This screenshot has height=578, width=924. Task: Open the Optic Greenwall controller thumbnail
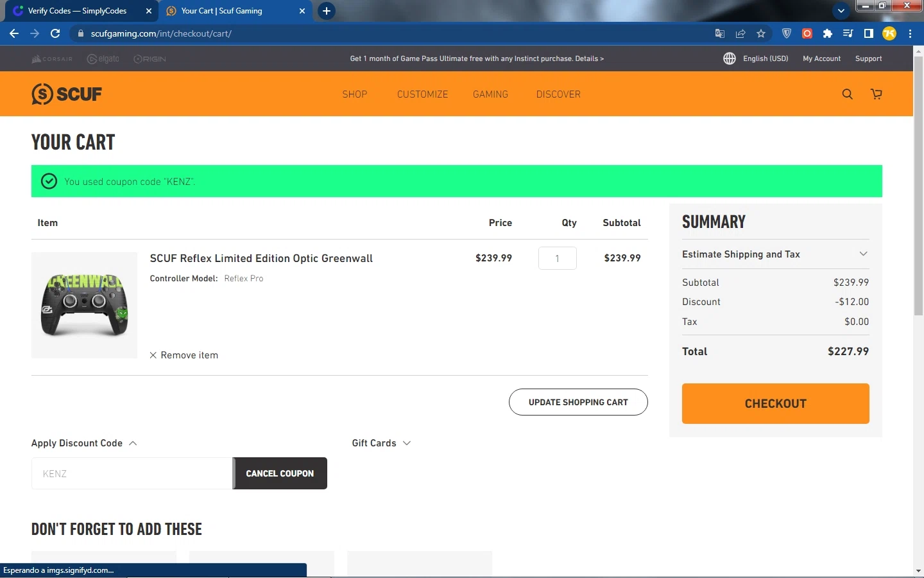84,305
